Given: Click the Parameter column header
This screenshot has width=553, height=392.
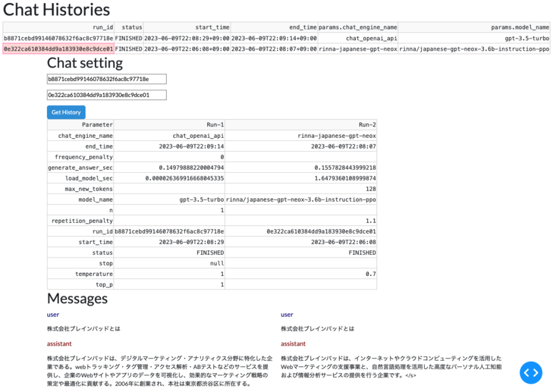Looking at the screenshot, I should pos(80,124).
